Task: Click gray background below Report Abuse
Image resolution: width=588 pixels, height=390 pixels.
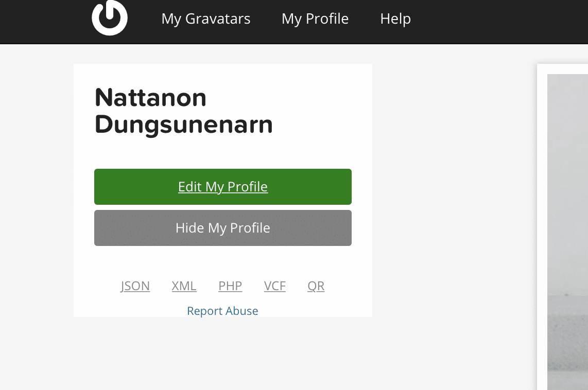Action: tap(222, 355)
